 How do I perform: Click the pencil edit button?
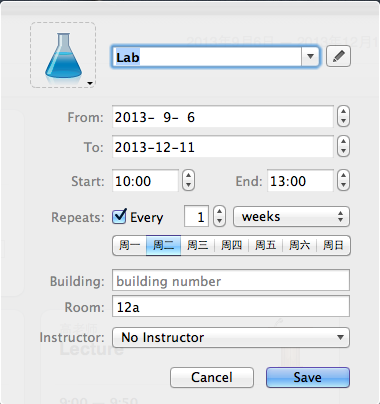tap(338, 56)
